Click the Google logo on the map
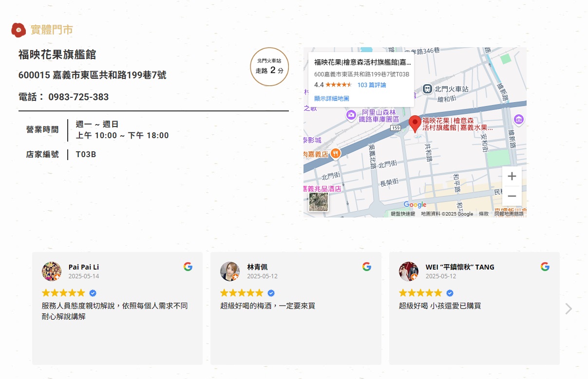588x379 pixels. [x=415, y=205]
